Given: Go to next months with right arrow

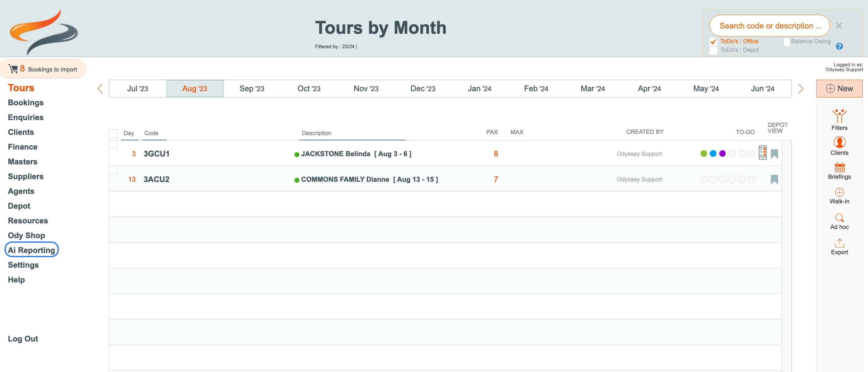Looking at the screenshot, I should [801, 89].
